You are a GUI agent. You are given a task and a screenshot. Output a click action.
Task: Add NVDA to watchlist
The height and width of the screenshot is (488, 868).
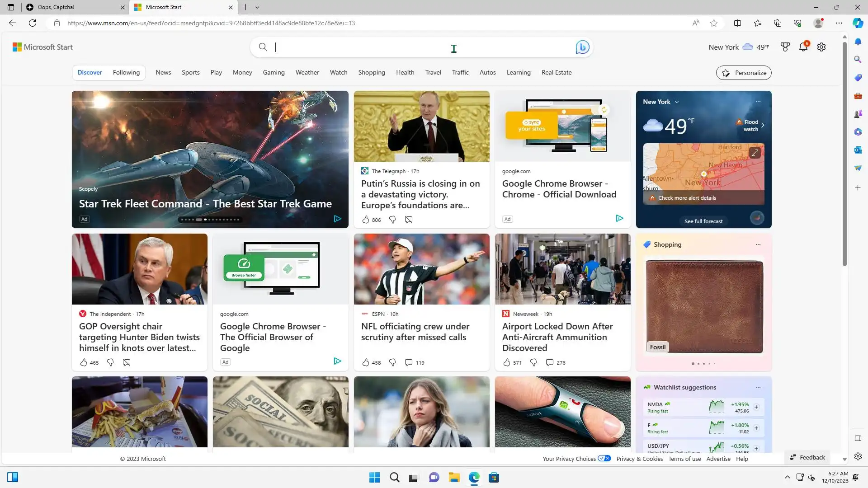coord(756,407)
